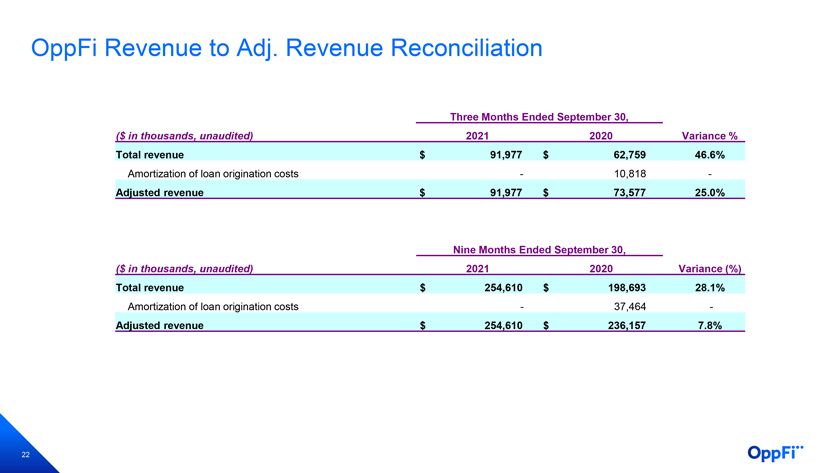Click the 28.1% variance value
Screen dimensions: 840x473
(710, 288)
